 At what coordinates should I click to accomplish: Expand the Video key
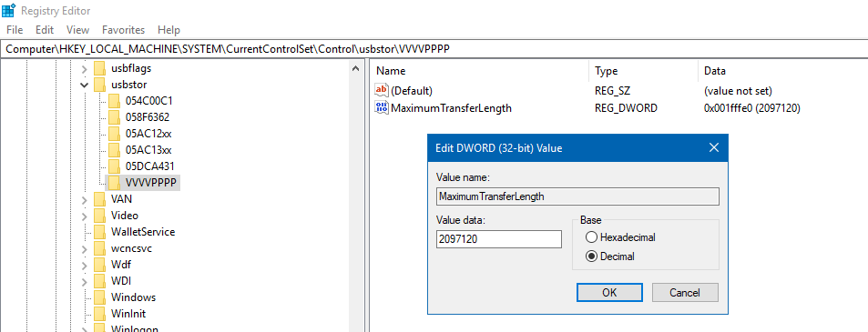[x=84, y=216]
